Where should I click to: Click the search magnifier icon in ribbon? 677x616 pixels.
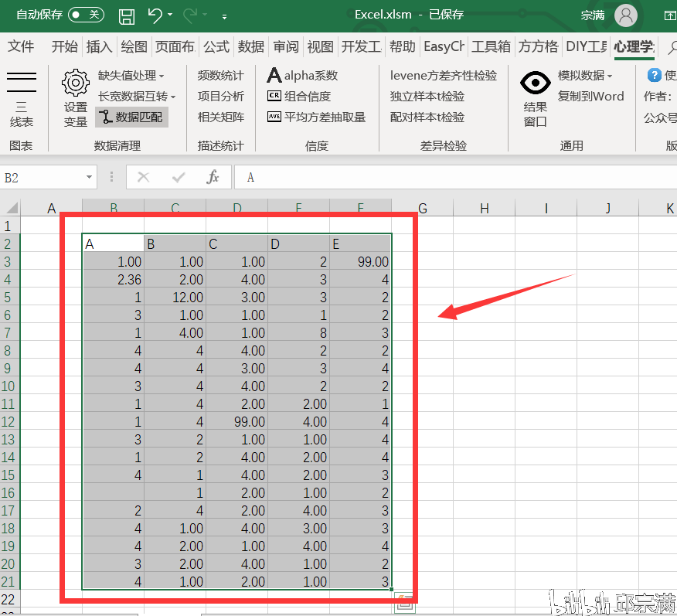pos(672,47)
